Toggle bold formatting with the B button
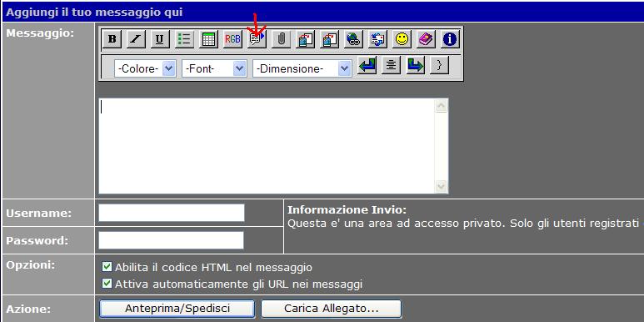 coord(112,39)
